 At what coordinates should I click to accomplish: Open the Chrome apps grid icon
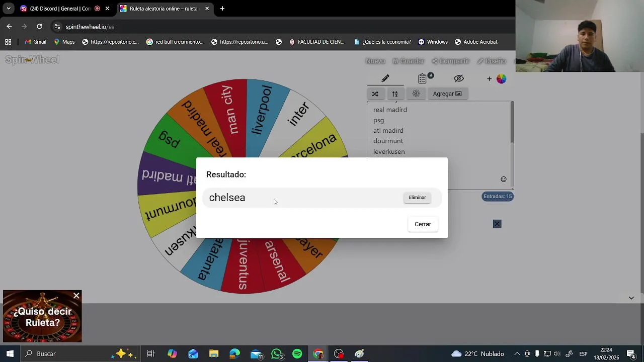click(8, 42)
